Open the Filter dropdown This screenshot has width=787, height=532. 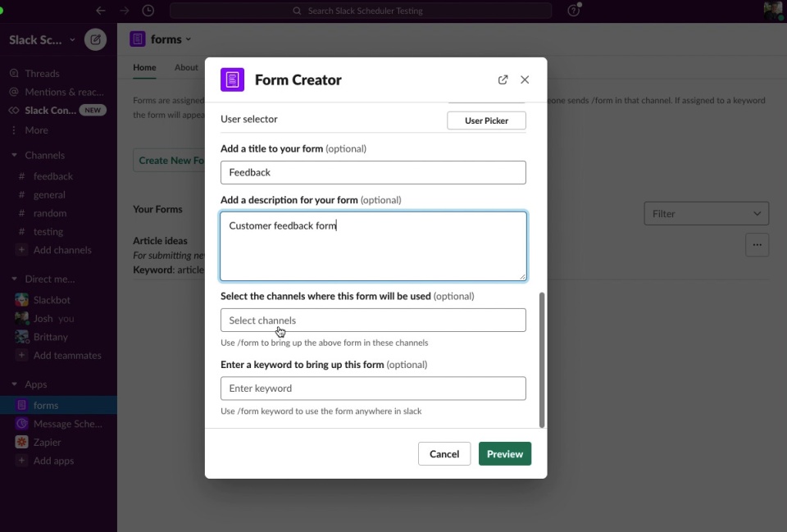point(706,213)
